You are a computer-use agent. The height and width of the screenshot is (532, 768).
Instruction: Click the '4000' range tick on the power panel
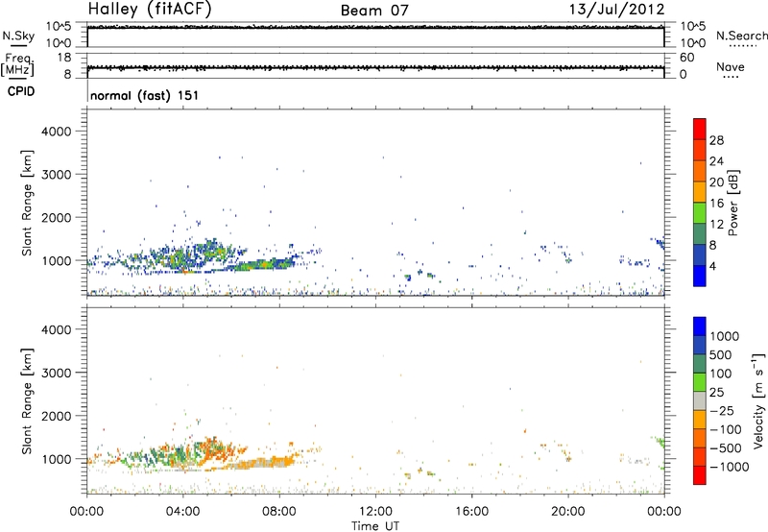(57, 132)
